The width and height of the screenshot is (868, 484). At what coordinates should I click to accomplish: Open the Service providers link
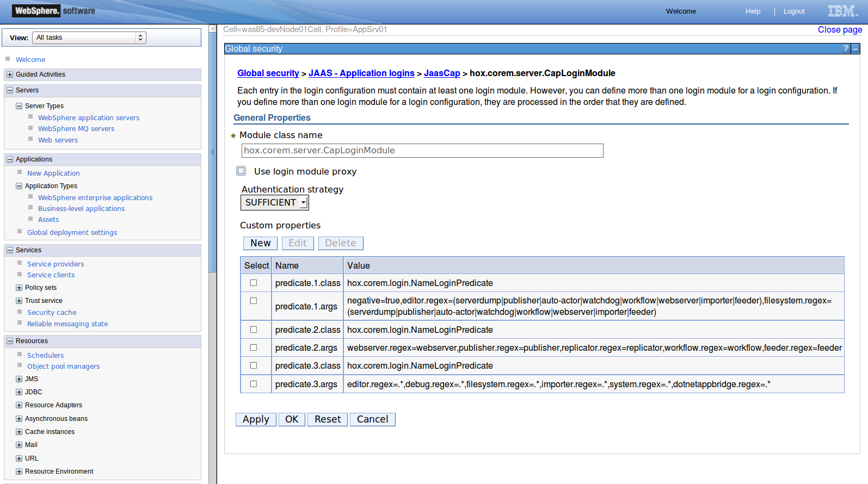coord(56,264)
